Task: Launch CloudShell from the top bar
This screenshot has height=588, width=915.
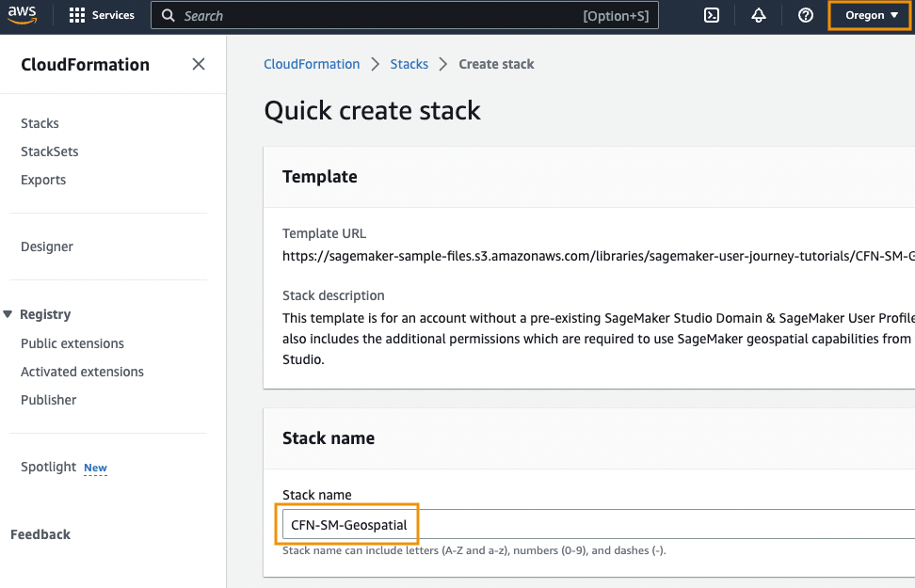Action: (x=711, y=14)
